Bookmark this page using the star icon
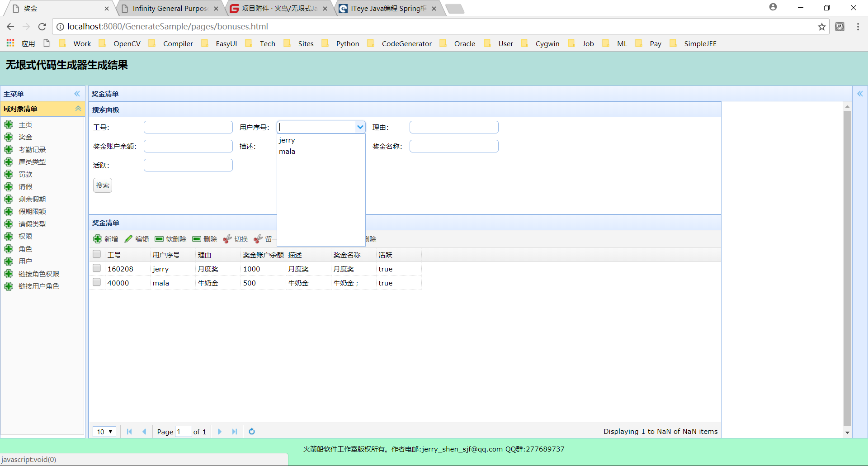The width and height of the screenshot is (868, 466). tap(822, 27)
